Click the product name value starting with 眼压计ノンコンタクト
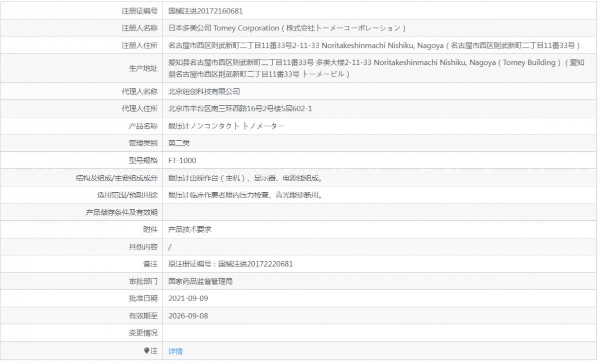 226,126
